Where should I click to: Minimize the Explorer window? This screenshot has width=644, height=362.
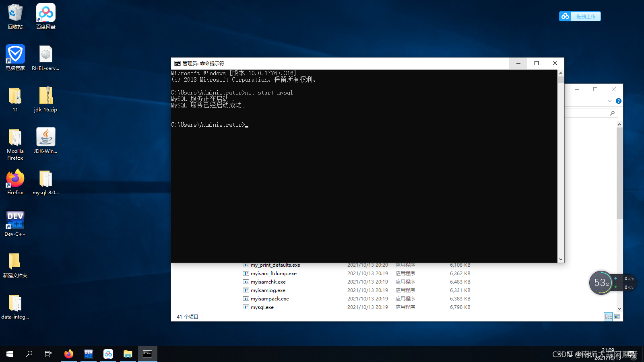click(577, 89)
